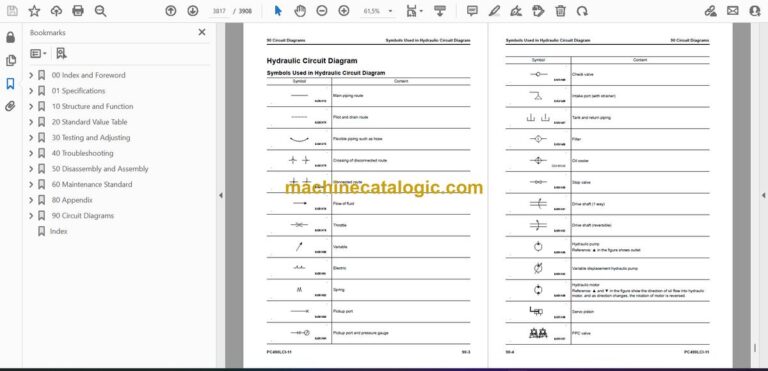Open the 20 Standard Value Table bookmark
This screenshot has width=768, height=371.
coord(89,122)
